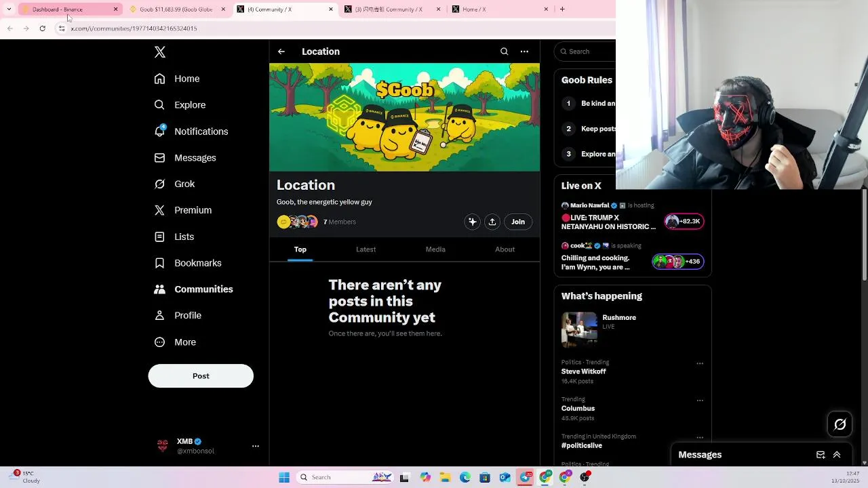Viewport: 868px width, 488px height.
Task: Open more options for Steve Witkoff trend
Action: (700, 363)
